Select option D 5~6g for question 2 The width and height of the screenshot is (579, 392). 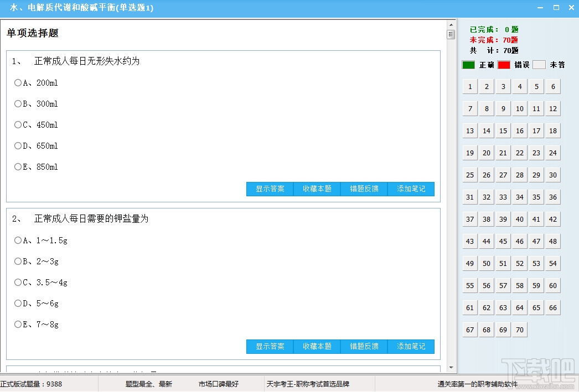(x=18, y=303)
